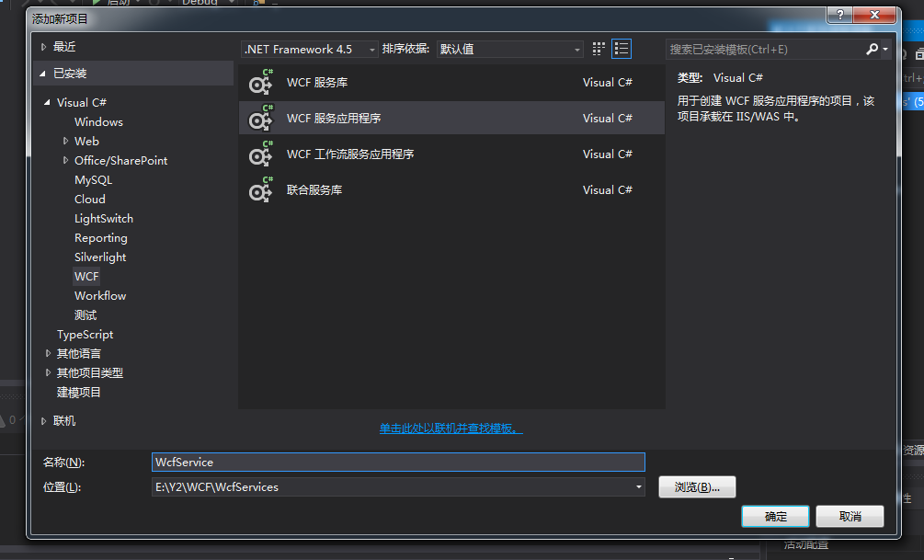Click the 已安装 header label
The height and width of the screenshot is (560, 924).
[x=70, y=73]
